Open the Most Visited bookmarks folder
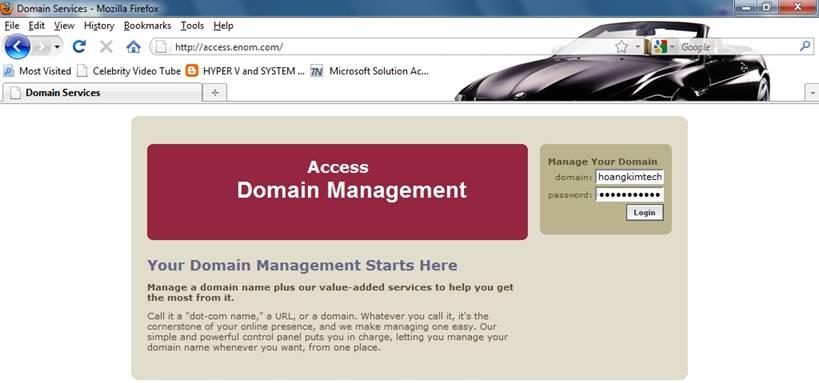 click(x=37, y=71)
